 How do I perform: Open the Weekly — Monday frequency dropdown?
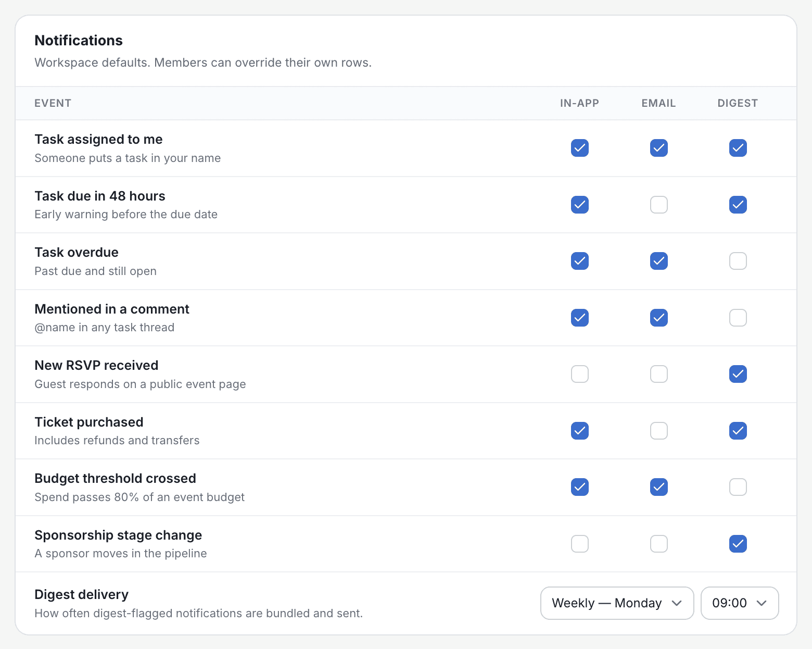point(617,603)
